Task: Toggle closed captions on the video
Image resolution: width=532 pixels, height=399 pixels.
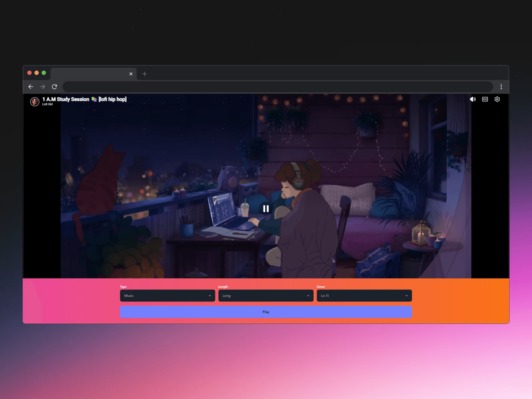Action: coord(485,99)
